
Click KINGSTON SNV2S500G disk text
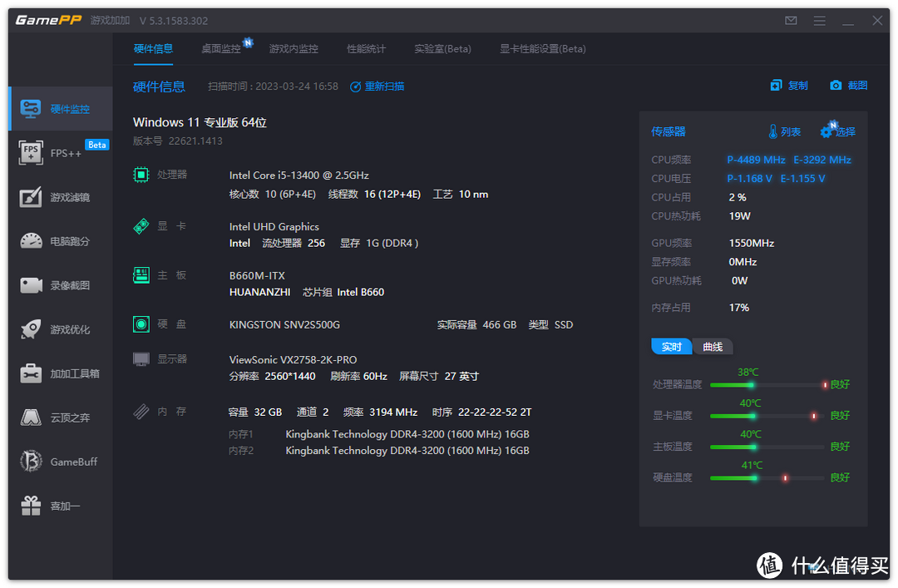(x=284, y=325)
